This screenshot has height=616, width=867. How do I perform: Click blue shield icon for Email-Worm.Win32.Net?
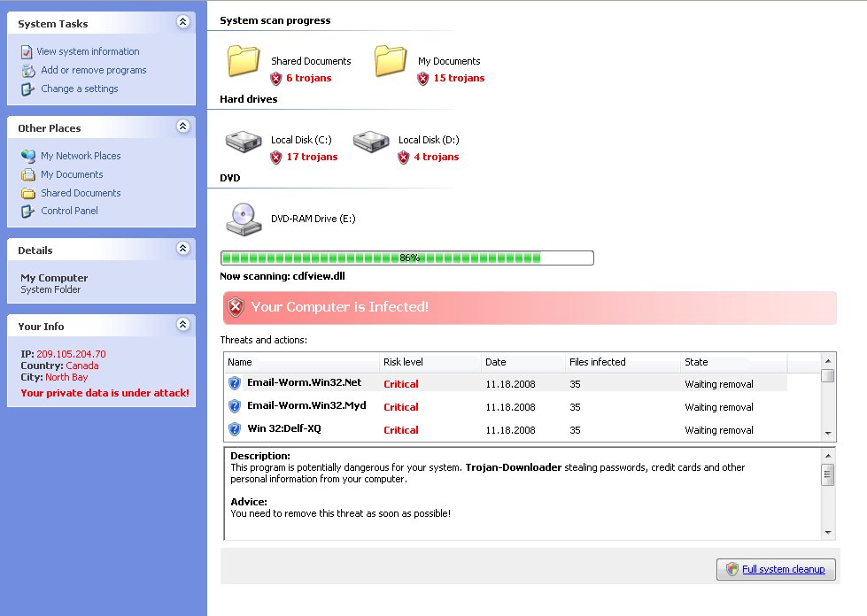pyautogui.click(x=235, y=383)
